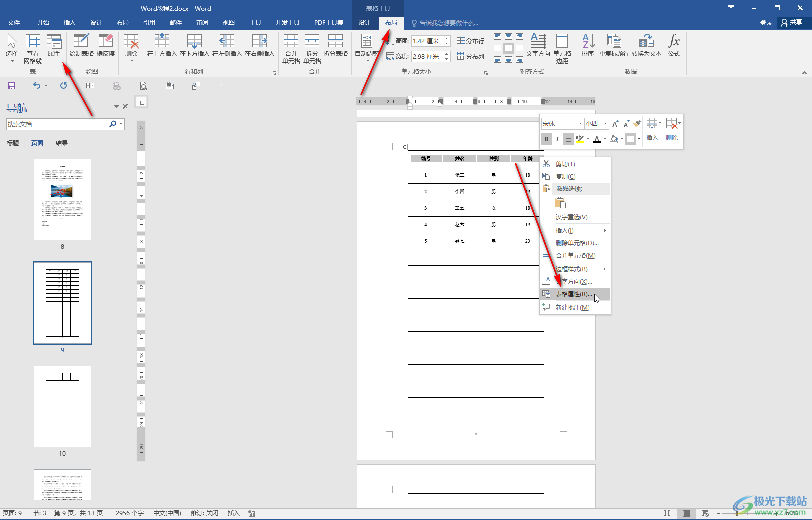
Task: Select page 8 thumbnail
Action: pyautogui.click(x=62, y=199)
